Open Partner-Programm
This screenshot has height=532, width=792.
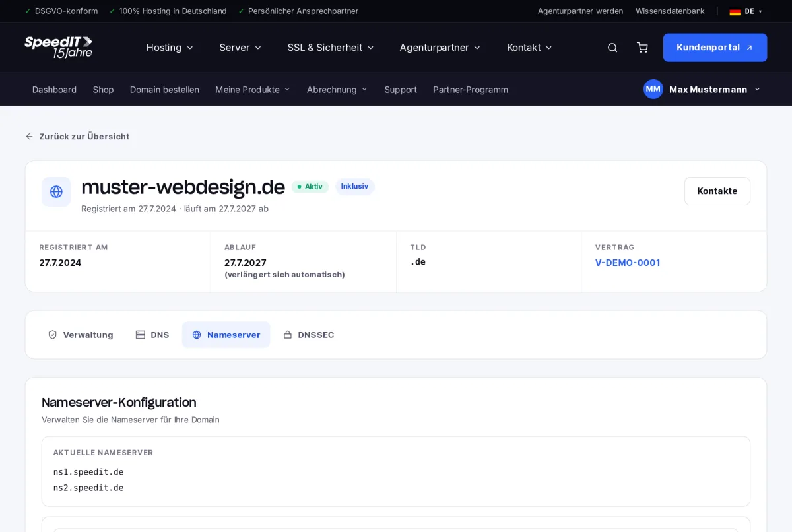tap(471, 90)
